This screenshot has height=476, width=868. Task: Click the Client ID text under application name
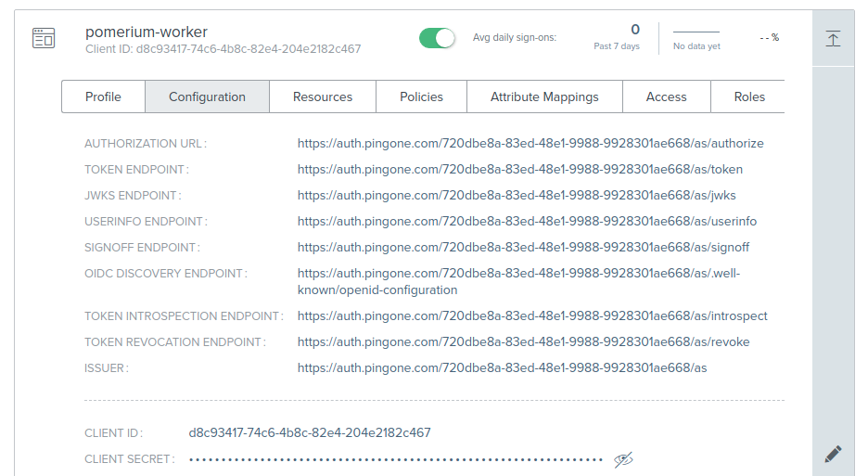coord(223,49)
